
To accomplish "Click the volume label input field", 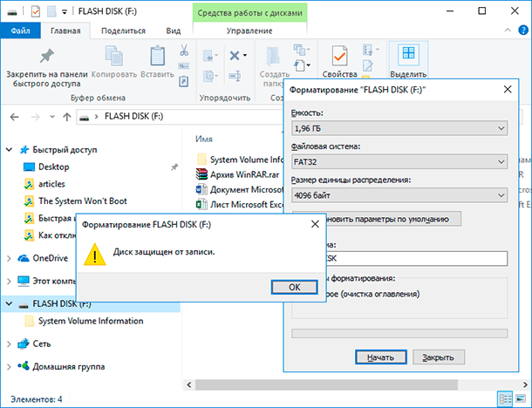I will [417, 258].
